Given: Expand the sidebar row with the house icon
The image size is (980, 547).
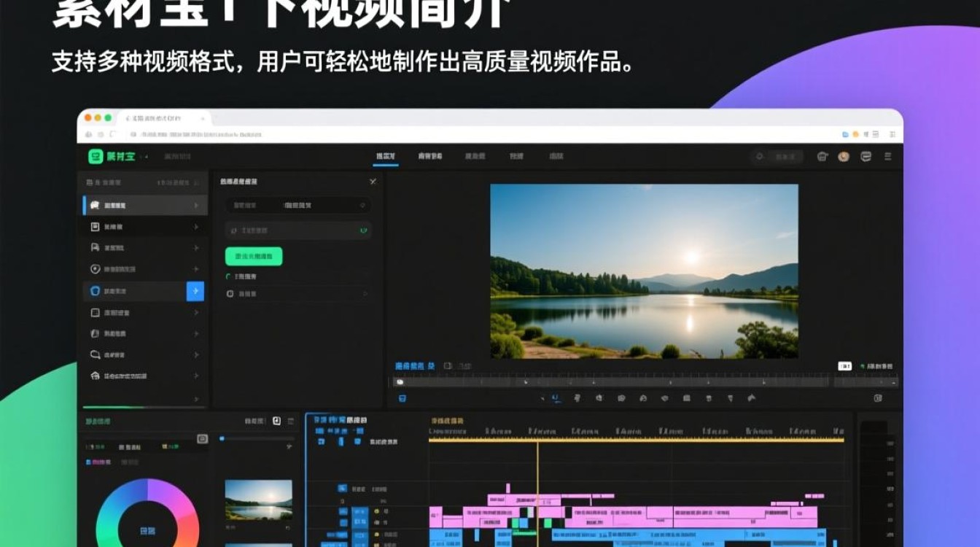Looking at the screenshot, I should pos(196,376).
